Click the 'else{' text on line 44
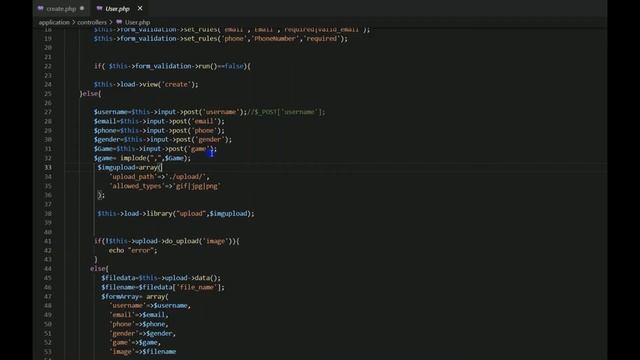 point(99,269)
